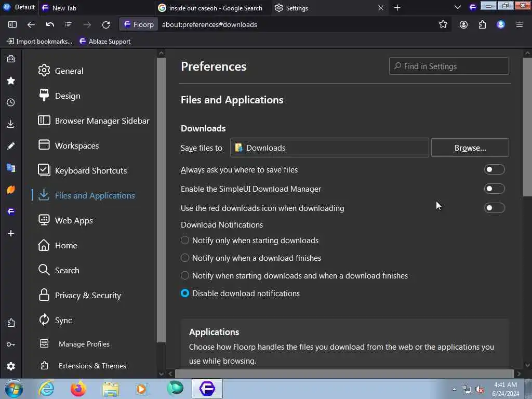Open browser manager sidebar briefcase icon
Image resolution: width=532 pixels, height=399 pixels.
pyautogui.click(x=11, y=59)
